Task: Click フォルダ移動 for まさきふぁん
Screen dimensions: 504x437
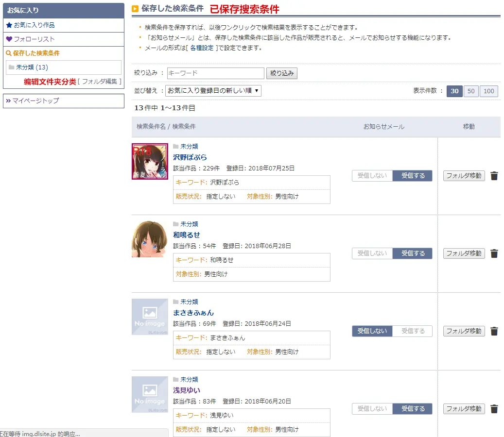Action: click(x=464, y=331)
